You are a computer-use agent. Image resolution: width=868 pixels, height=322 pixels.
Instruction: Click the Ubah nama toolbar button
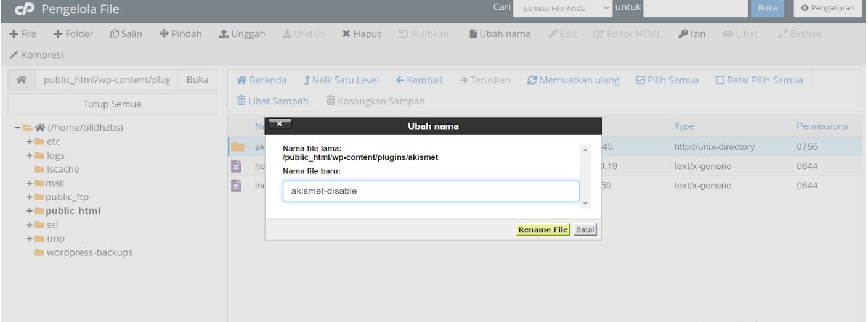tap(500, 33)
